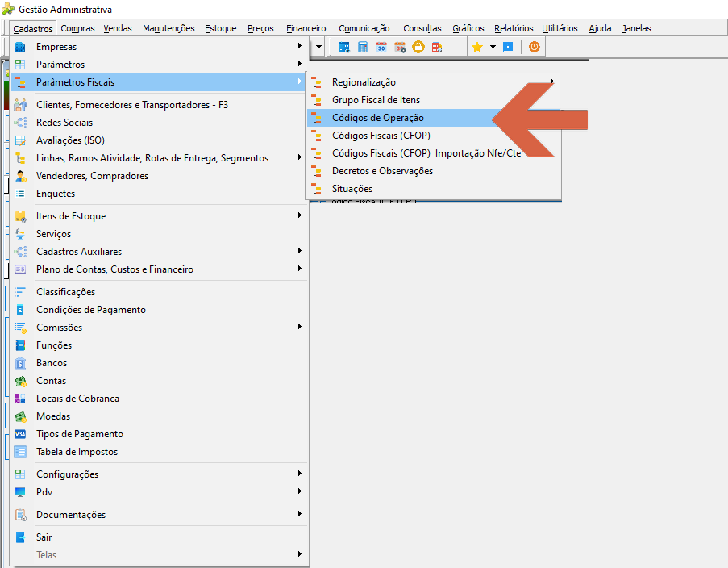Open the Ajuda menu
Image resolution: width=728 pixels, height=568 pixels.
point(600,28)
